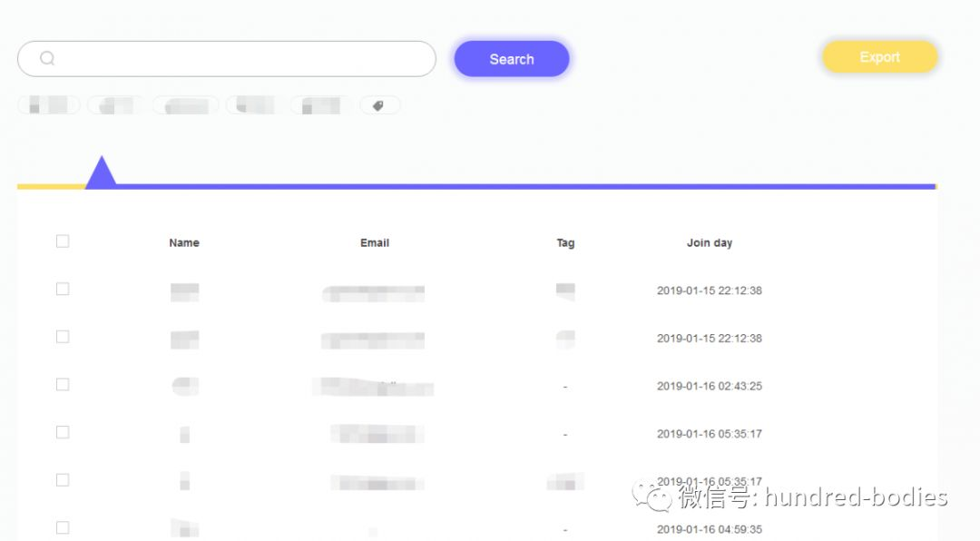Image resolution: width=980 pixels, height=541 pixels.
Task: Click the yellow Export button
Action: click(878, 57)
